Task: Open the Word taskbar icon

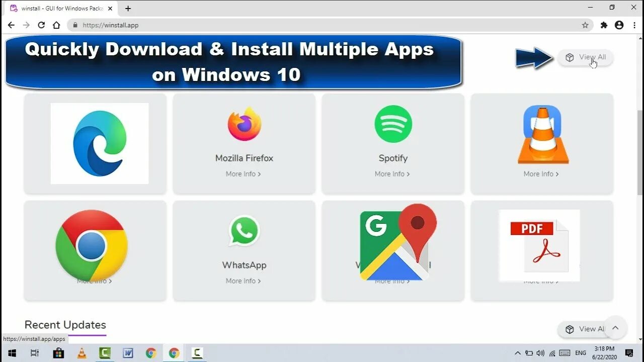Action: 128,353
